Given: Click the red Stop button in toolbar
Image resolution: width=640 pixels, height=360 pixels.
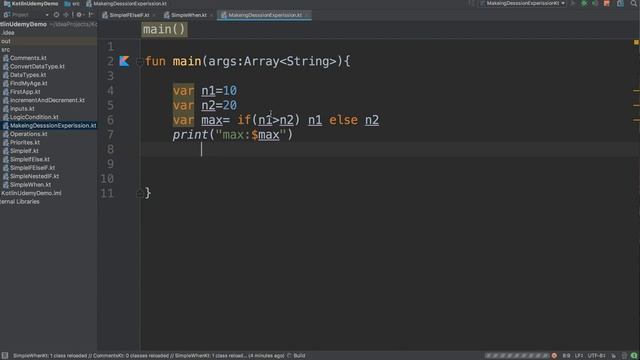Looking at the screenshot, I should coord(607,3).
